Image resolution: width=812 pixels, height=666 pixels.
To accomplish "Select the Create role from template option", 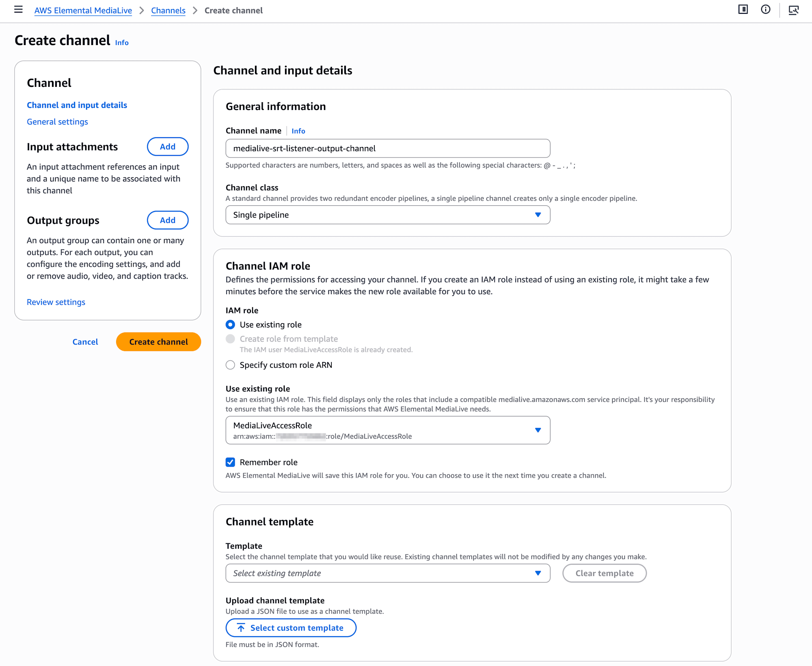I will click(x=230, y=339).
